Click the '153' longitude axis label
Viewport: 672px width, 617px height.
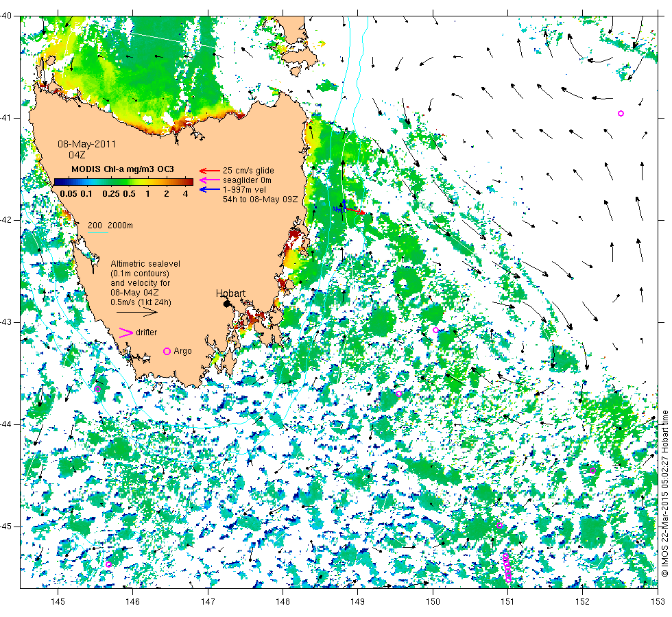tap(658, 602)
